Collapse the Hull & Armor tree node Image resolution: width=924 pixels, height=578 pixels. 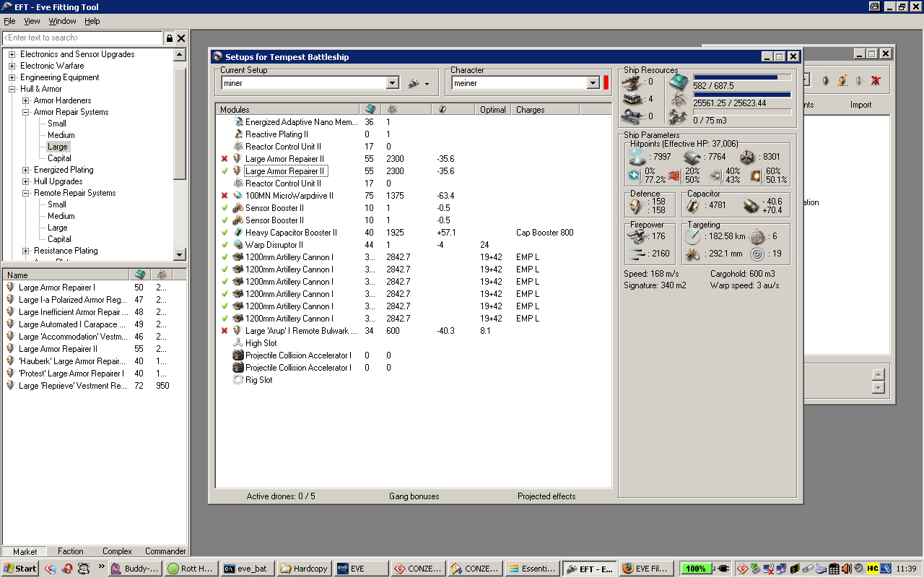(12, 89)
